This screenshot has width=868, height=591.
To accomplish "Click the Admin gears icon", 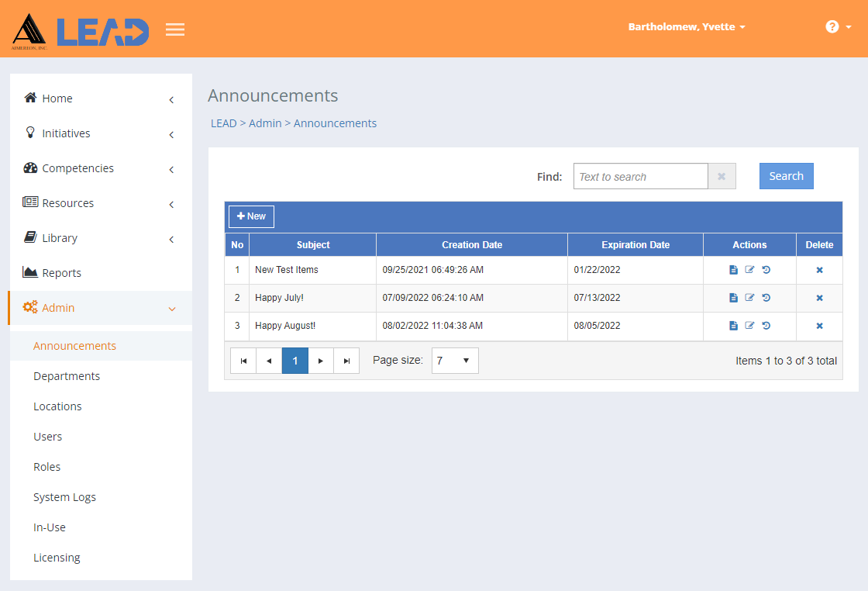I will (30, 307).
